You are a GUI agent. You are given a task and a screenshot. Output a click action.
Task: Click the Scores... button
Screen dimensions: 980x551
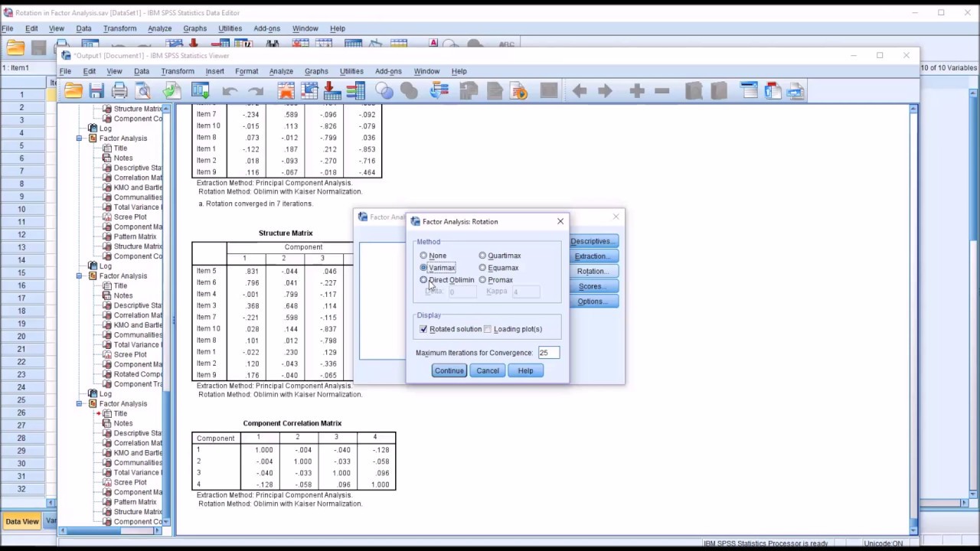(x=593, y=286)
